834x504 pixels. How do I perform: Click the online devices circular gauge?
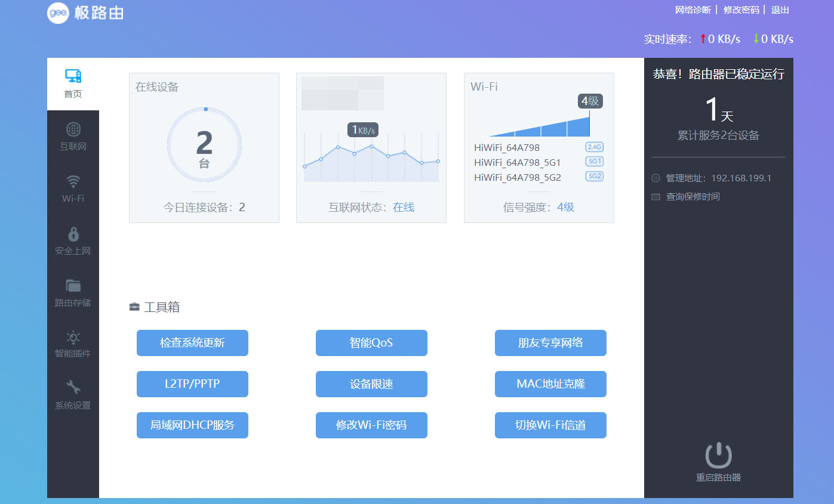204,144
